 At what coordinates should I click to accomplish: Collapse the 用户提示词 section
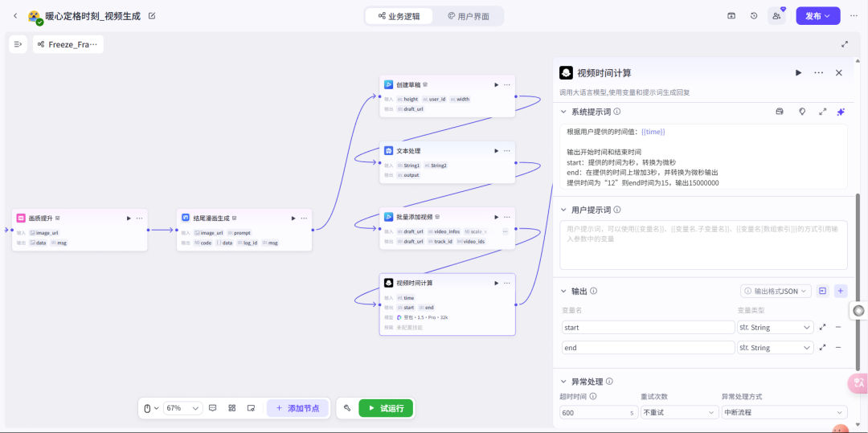pos(563,210)
